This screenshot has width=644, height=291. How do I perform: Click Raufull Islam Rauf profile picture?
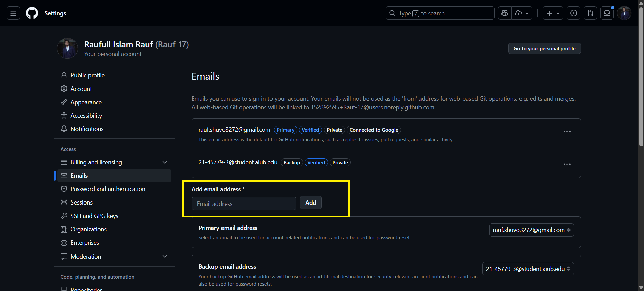point(67,48)
